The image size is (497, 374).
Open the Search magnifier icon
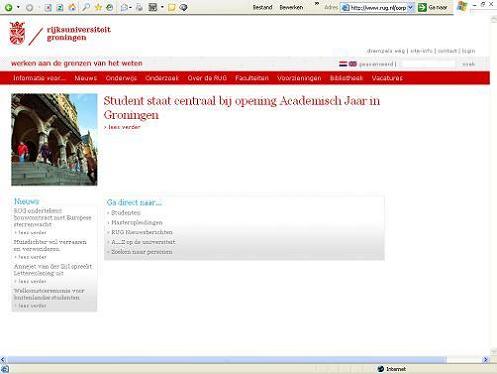pyautogui.click(x=86, y=7)
